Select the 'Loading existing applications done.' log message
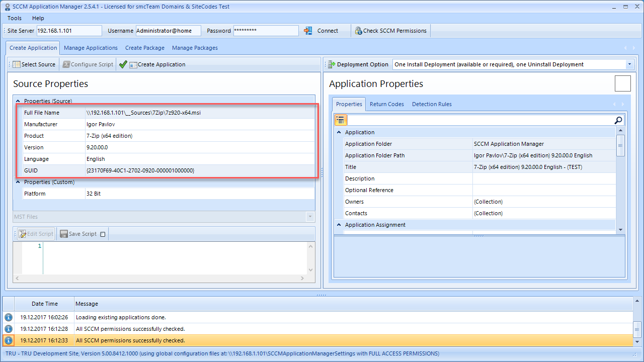 pos(121,317)
